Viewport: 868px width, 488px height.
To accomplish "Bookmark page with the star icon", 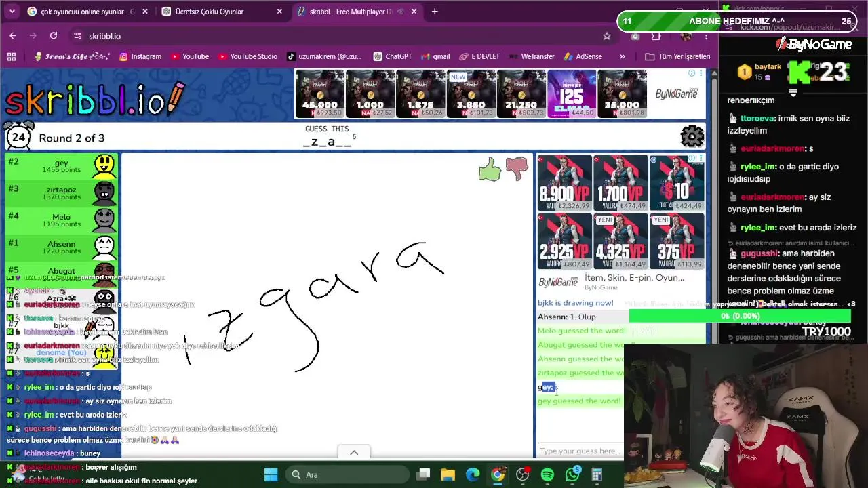I will (607, 35).
